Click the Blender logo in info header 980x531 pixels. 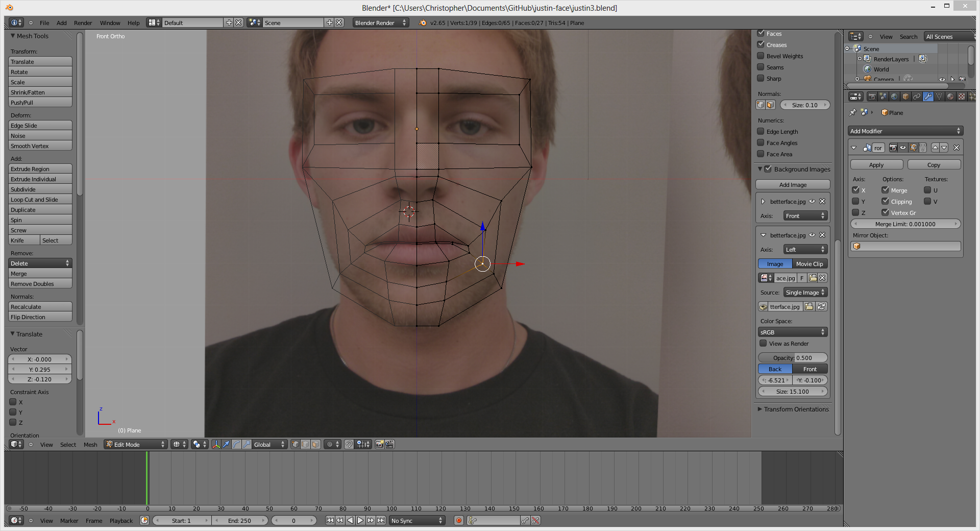click(x=423, y=22)
